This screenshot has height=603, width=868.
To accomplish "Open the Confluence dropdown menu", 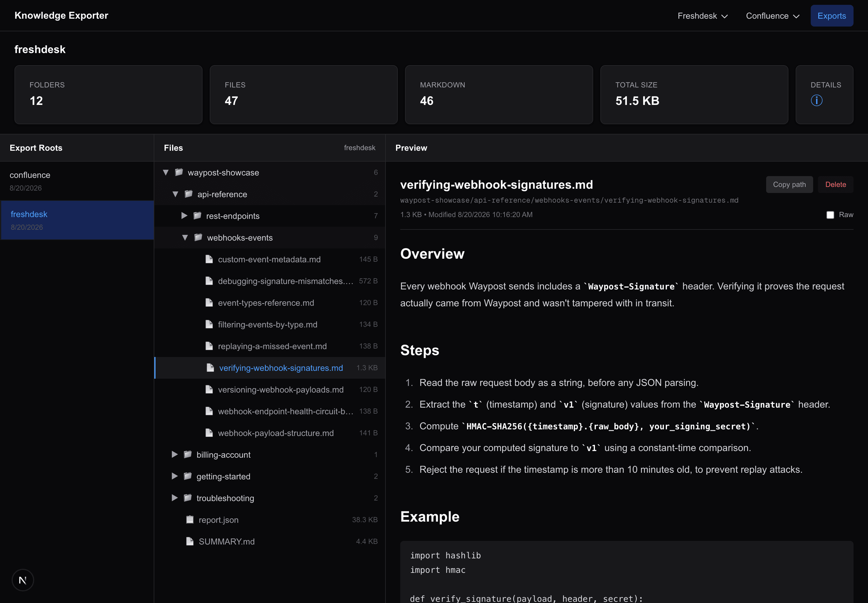I will (772, 16).
